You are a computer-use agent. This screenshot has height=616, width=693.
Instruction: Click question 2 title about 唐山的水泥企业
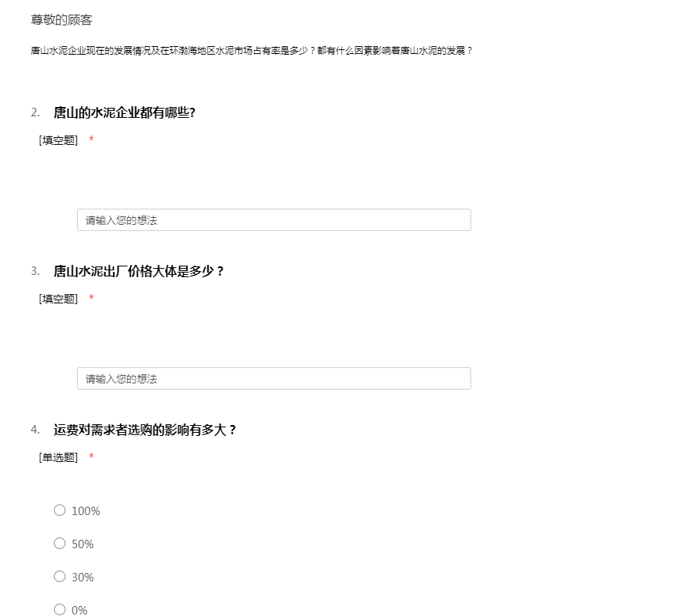(124, 112)
